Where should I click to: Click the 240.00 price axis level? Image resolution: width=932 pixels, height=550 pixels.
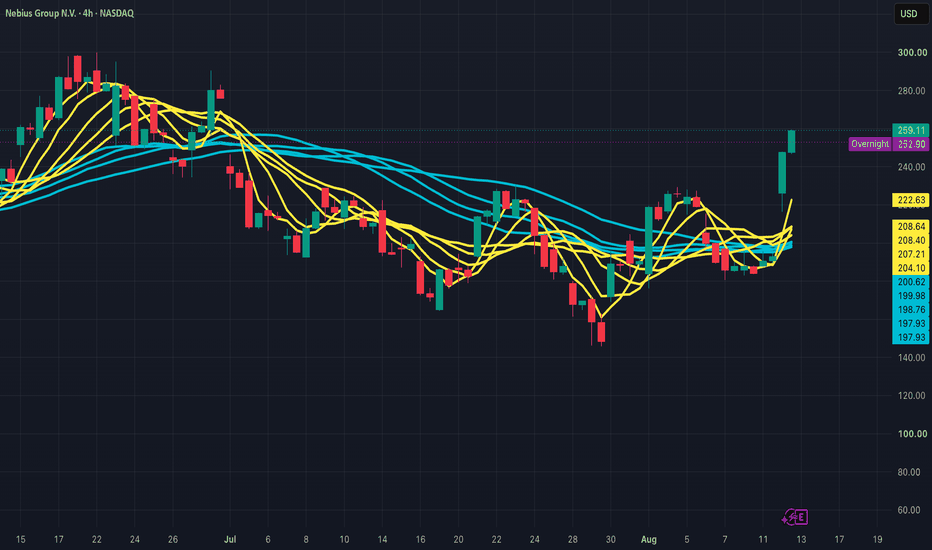(912, 167)
